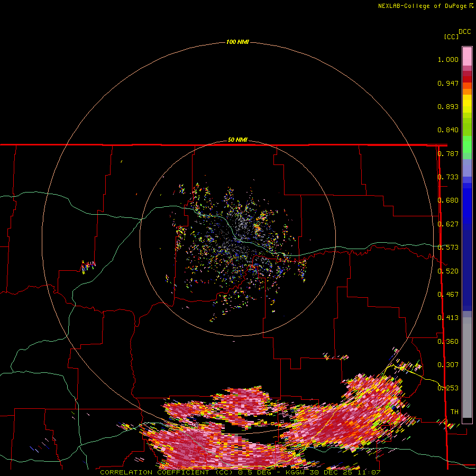Viewport: 476px width, 476px height.
Task: Click the gray swatch on the color bar
Action: [467, 370]
